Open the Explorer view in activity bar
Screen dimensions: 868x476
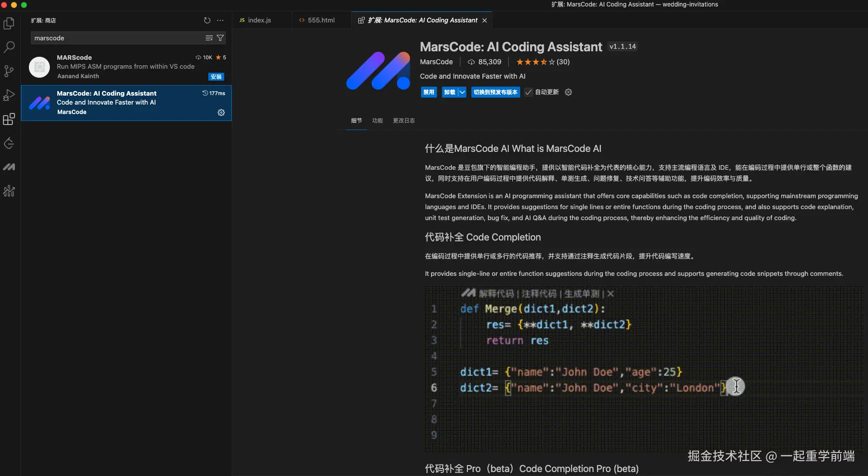(x=9, y=23)
